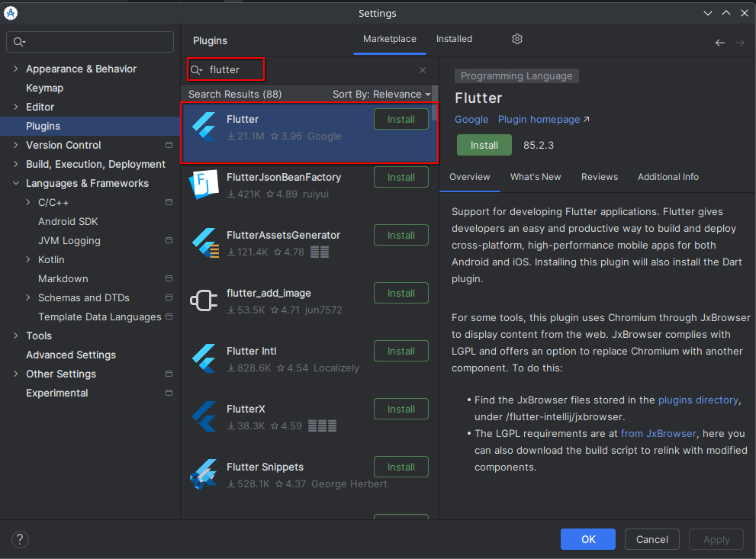Select Plugins in the settings tree
The height and width of the screenshot is (559, 756).
[90, 127]
